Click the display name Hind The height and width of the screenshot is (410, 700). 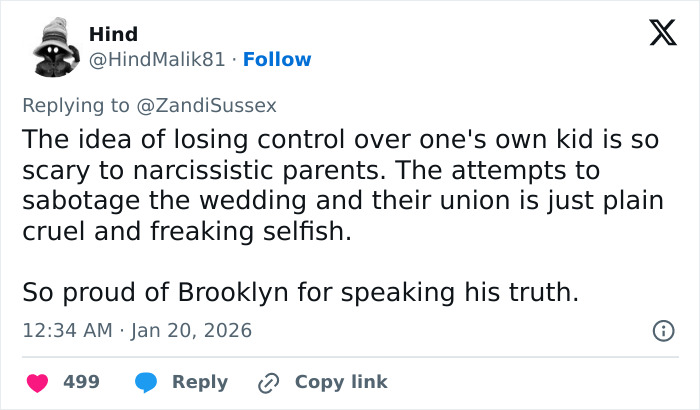(114, 35)
